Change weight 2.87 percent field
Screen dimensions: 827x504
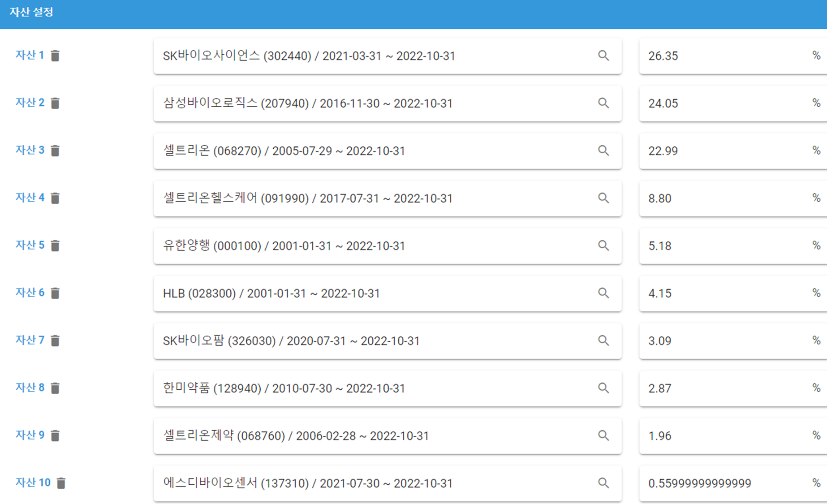click(x=733, y=388)
